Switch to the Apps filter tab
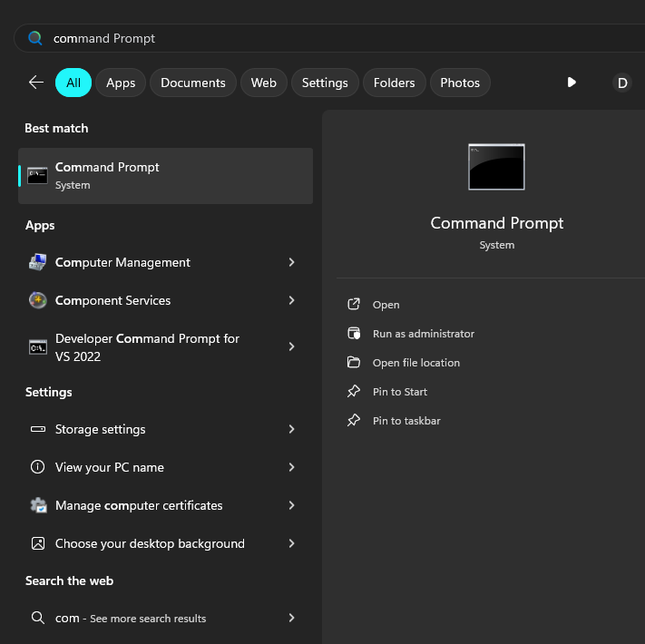Screen dimensions: 645x644 point(121,83)
